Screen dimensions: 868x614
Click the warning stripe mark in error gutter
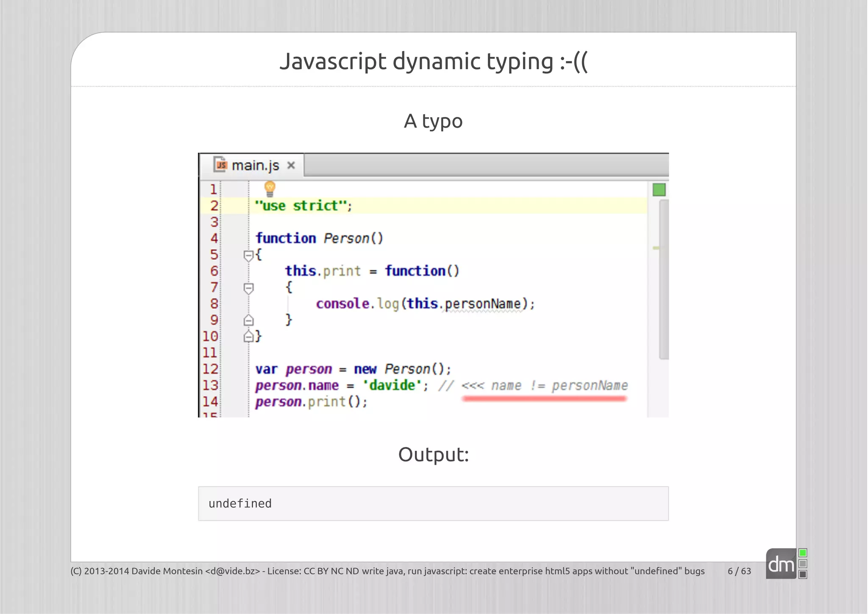click(x=656, y=248)
